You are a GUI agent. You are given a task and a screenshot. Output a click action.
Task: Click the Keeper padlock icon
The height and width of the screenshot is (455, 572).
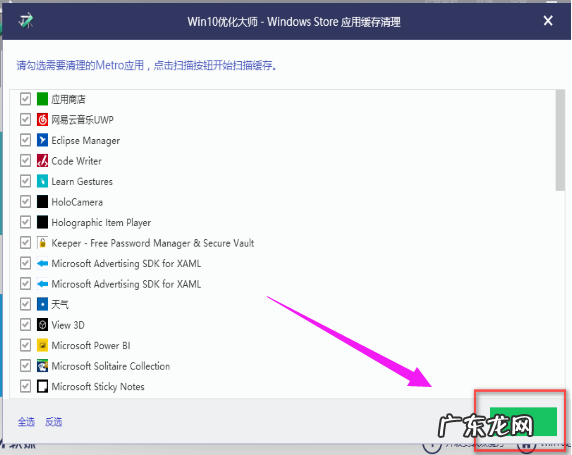(x=42, y=243)
